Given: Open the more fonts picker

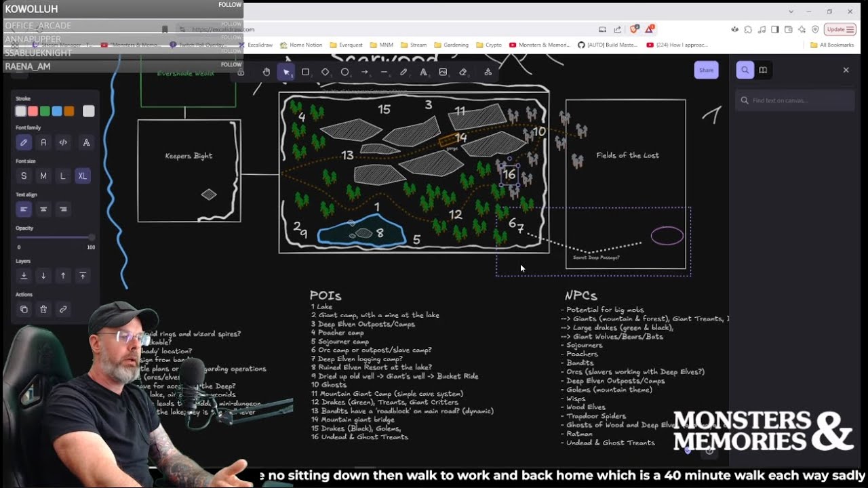Looking at the screenshot, I should pyautogui.click(x=86, y=142).
